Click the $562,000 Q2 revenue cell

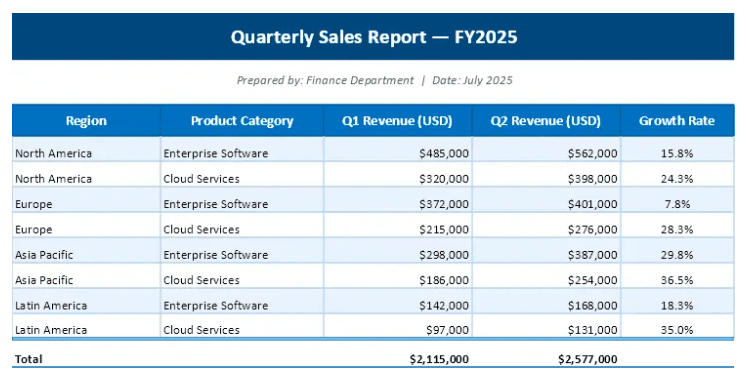(546, 153)
